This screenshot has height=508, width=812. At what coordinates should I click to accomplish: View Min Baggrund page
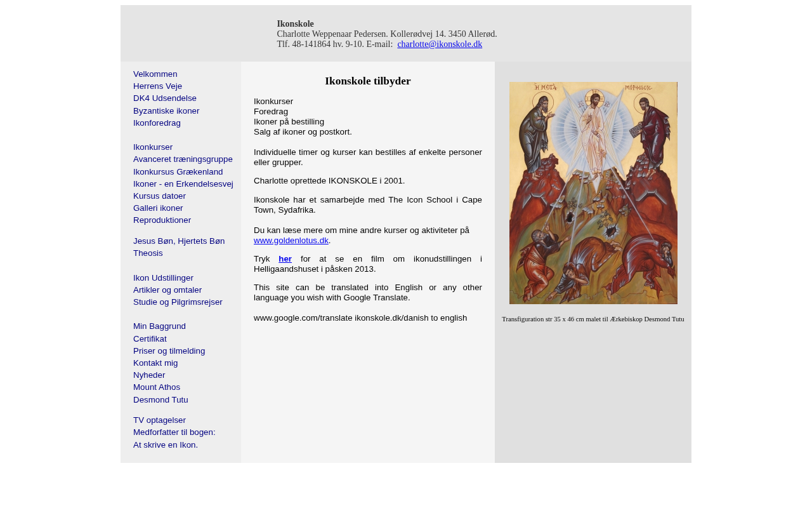[159, 326]
